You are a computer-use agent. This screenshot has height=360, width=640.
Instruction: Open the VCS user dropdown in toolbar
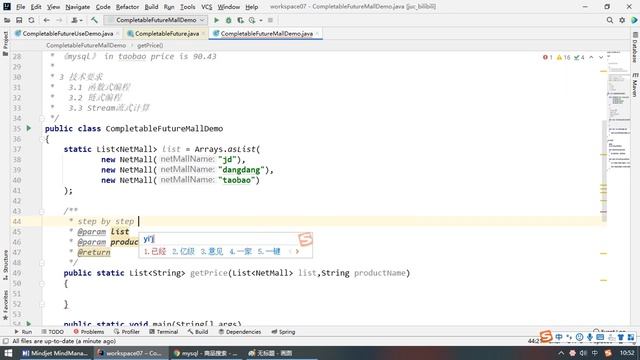77,20
